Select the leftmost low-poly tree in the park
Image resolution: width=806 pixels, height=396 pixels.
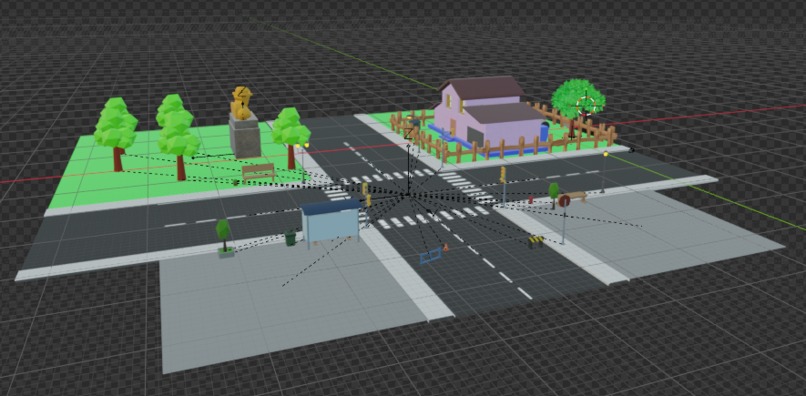pyautogui.click(x=116, y=134)
